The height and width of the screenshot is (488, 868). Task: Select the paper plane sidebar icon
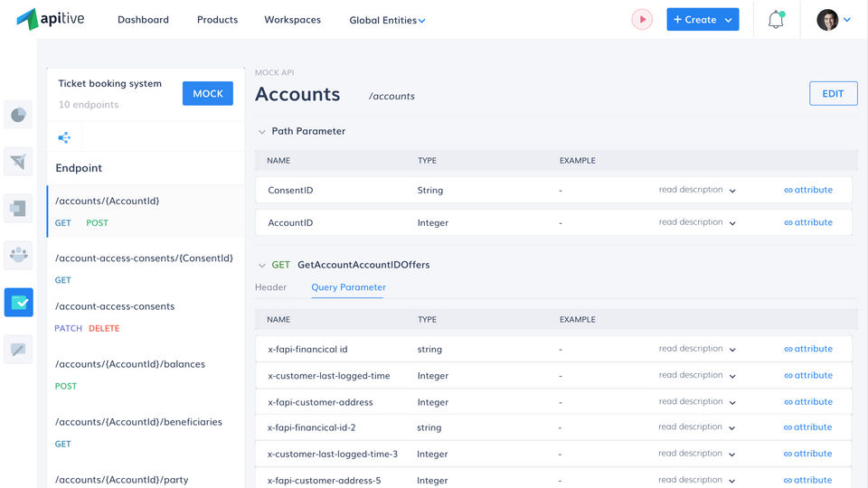(x=18, y=162)
